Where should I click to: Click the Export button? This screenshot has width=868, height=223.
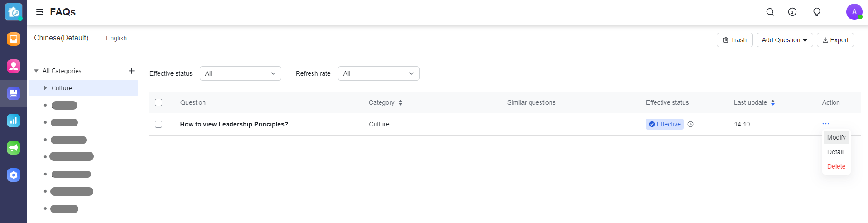point(835,40)
